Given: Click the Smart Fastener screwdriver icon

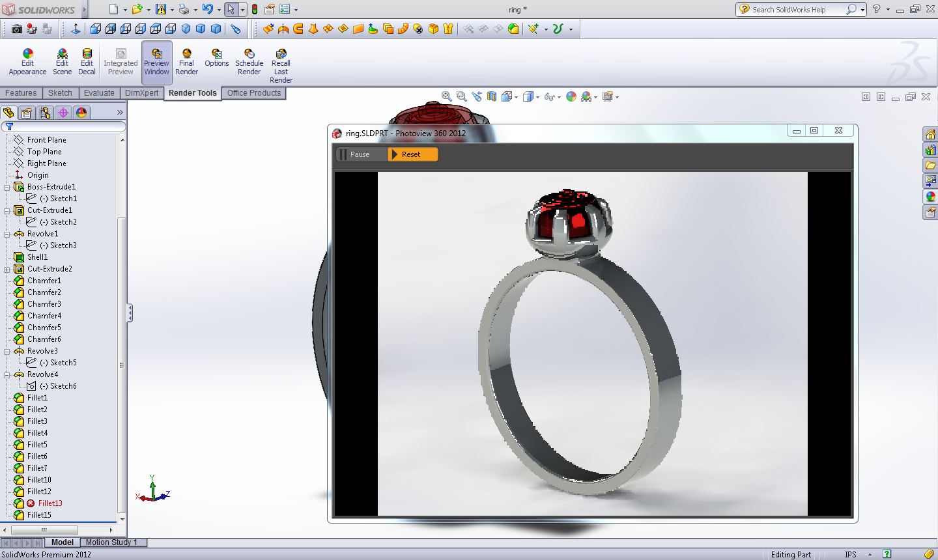Looking at the screenshot, I should click(x=236, y=29).
